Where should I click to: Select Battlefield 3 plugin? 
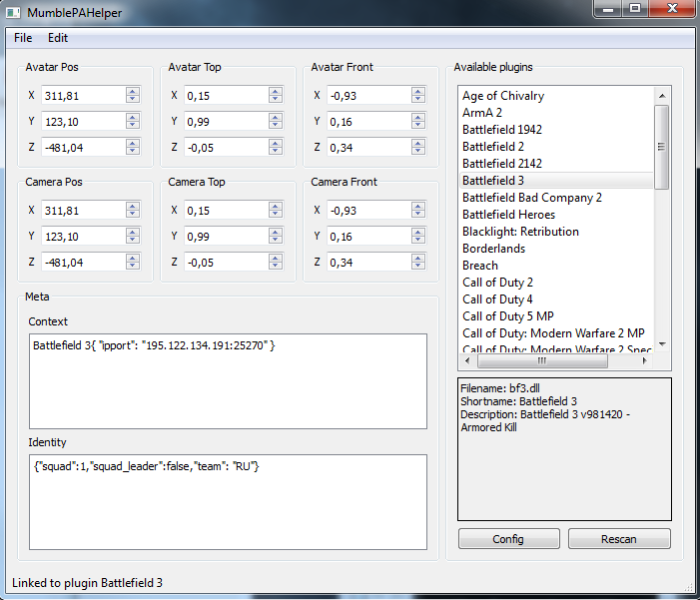tap(556, 181)
